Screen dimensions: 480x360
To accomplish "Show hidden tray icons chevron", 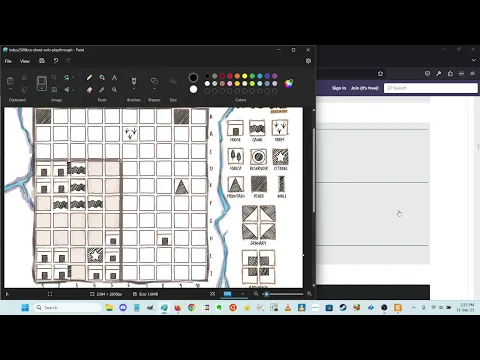I will (413, 308).
